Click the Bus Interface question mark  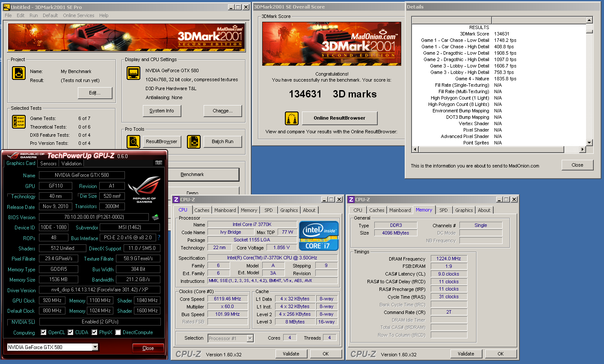click(159, 238)
